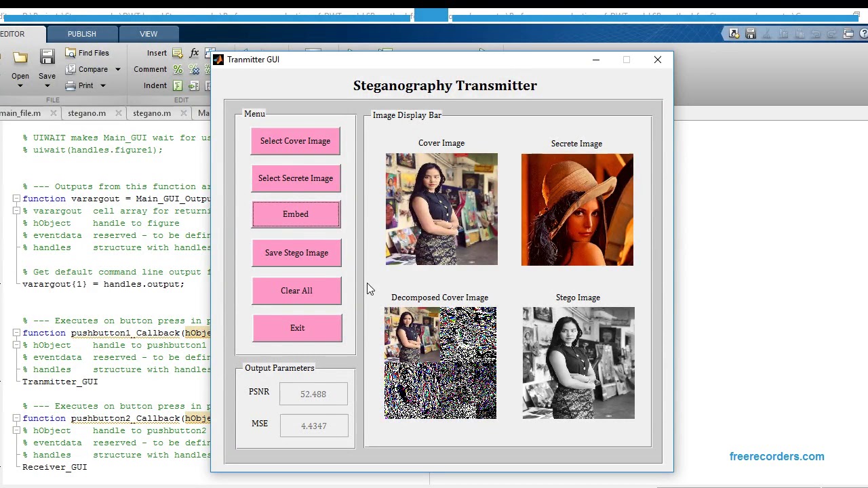Click the Secrete Image picture of Lena
The image size is (868, 488).
(577, 209)
